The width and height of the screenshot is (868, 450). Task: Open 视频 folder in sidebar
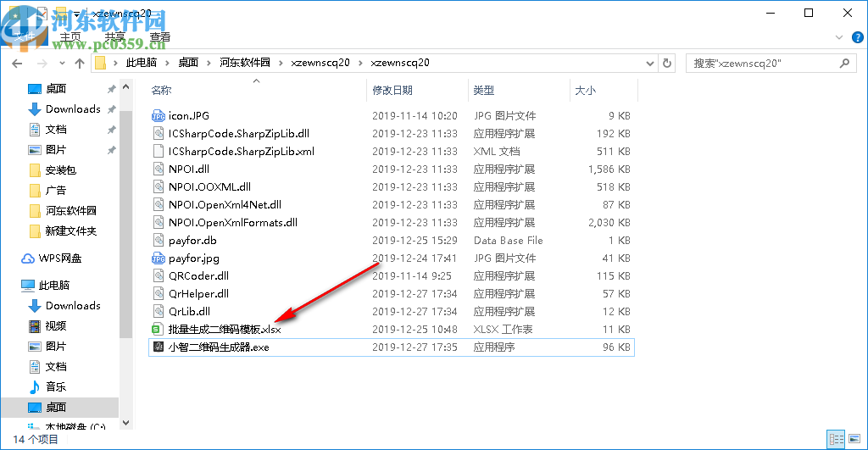point(47,326)
